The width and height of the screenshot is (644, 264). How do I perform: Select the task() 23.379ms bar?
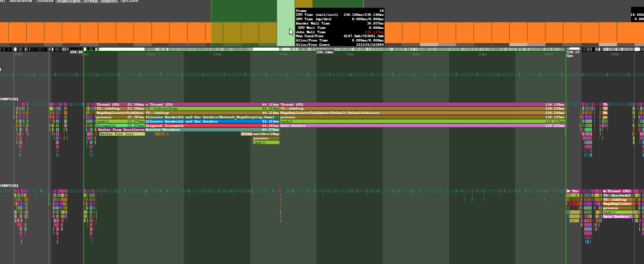[x=120, y=121]
